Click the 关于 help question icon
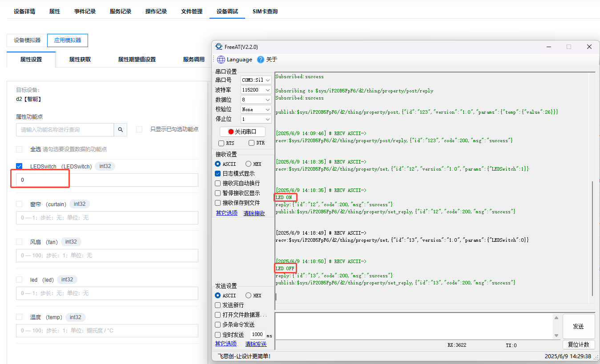600x364 pixels. tap(261, 60)
